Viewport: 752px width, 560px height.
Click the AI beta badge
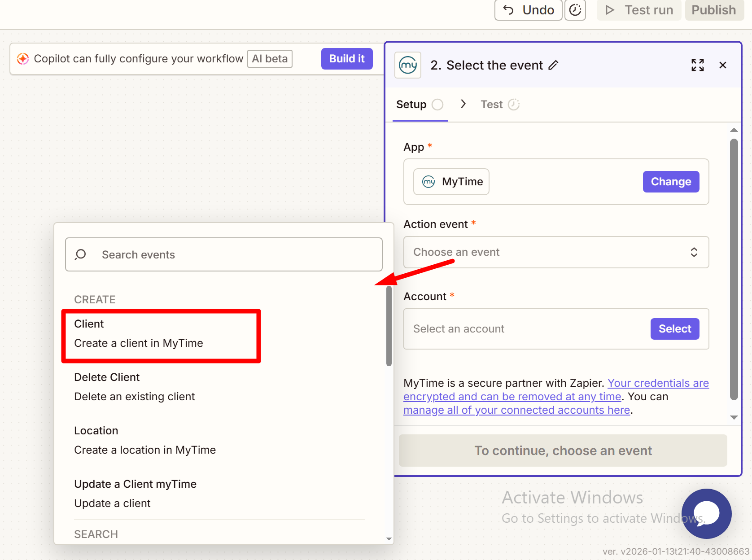click(270, 59)
